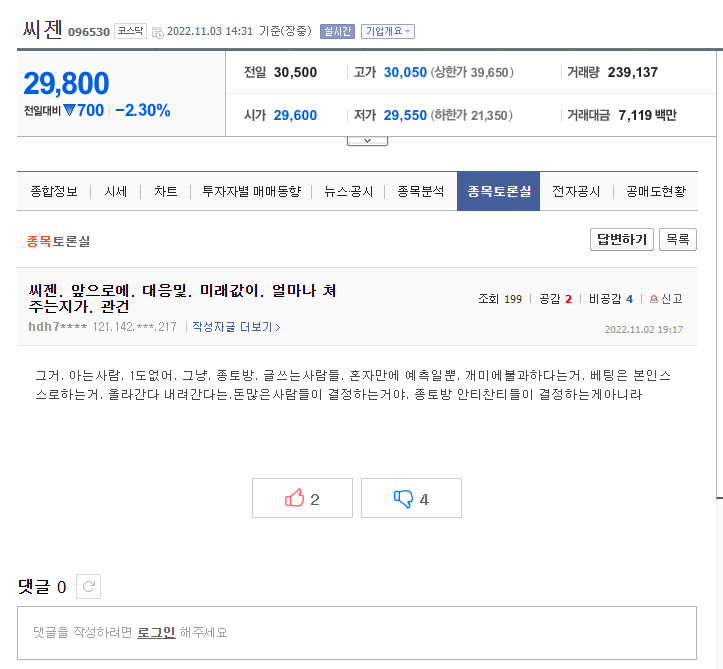Click the 비공감 4 count in the post header

(x=610, y=299)
